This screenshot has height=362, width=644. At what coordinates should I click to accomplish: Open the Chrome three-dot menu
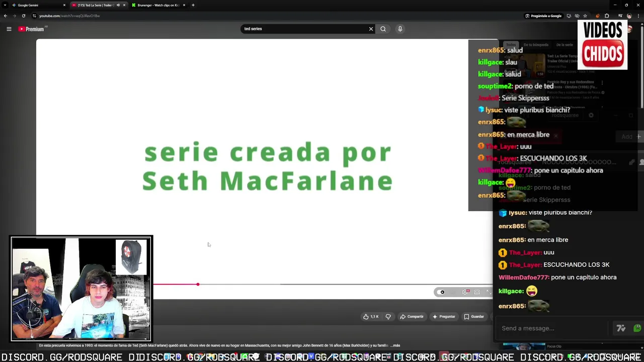click(638, 16)
